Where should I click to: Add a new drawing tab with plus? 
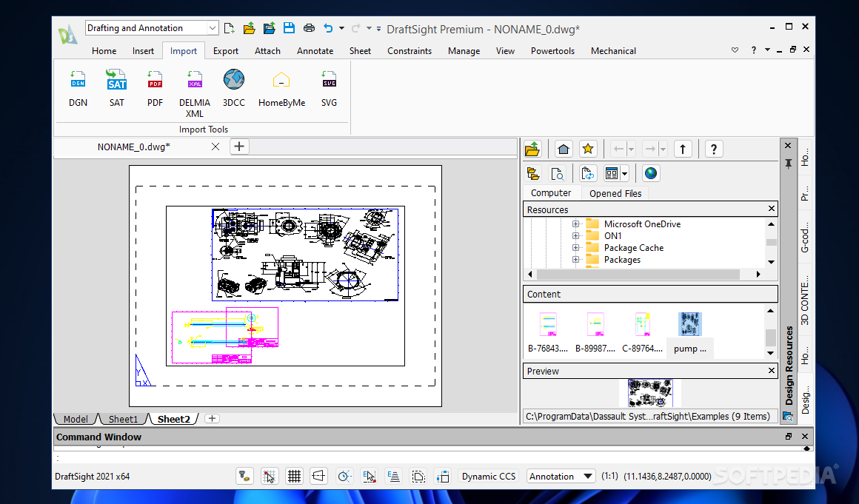coord(239,147)
